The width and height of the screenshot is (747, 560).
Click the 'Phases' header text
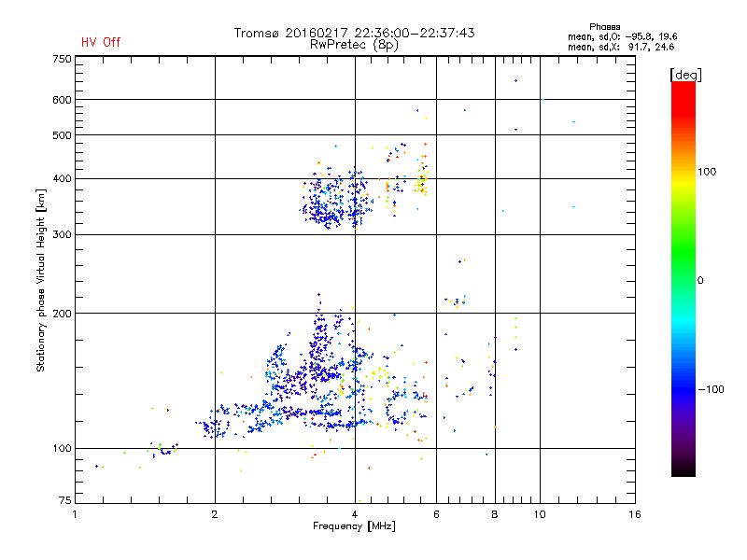click(604, 27)
